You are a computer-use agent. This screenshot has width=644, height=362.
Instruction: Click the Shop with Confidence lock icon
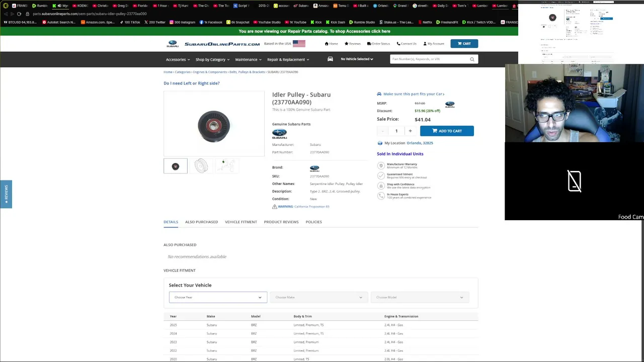[381, 186]
